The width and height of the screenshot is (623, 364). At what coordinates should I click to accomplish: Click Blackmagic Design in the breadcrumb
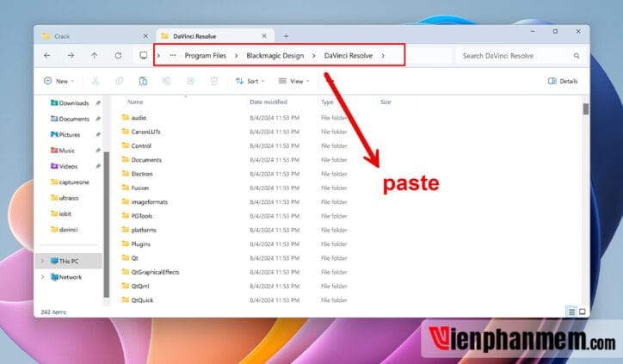point(275,56)
